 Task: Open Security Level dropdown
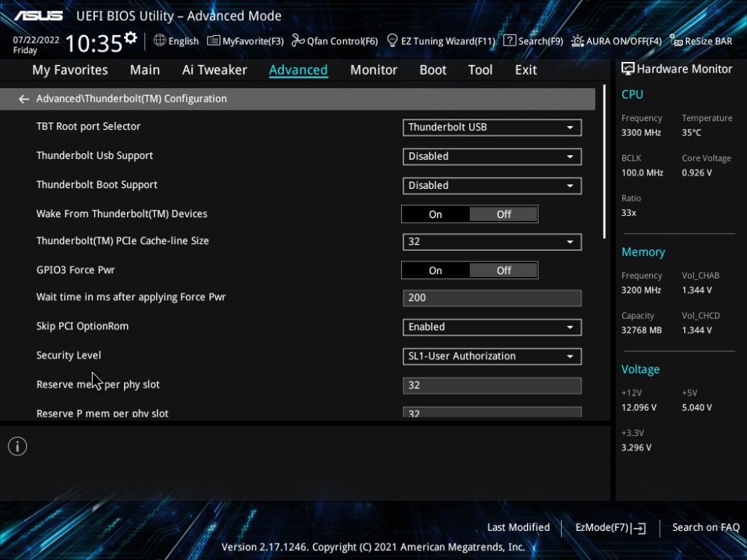point(492,356)
